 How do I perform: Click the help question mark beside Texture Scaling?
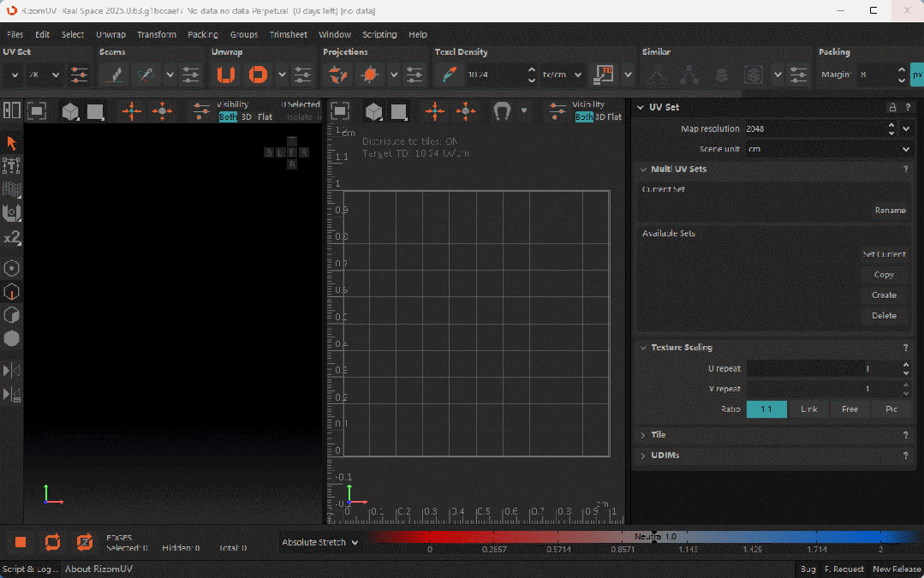(x=906, y=348)
